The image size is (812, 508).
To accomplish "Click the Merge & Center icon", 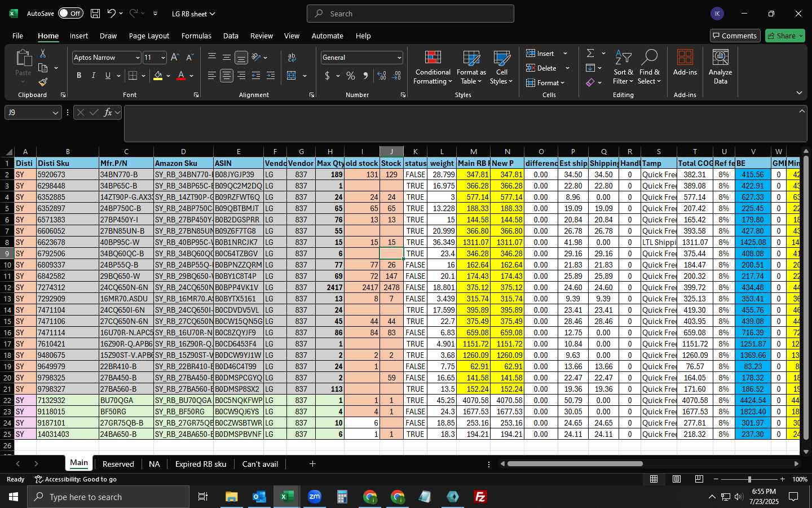I will (x=292, y=76).
